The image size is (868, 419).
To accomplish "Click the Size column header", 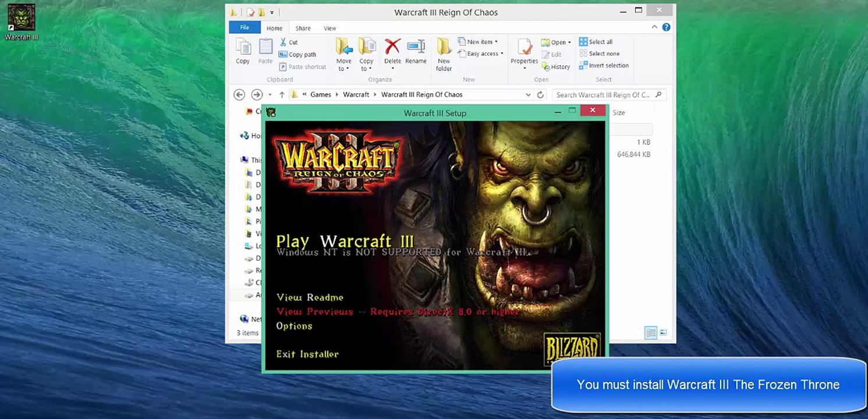I will [x=618, y=112].
